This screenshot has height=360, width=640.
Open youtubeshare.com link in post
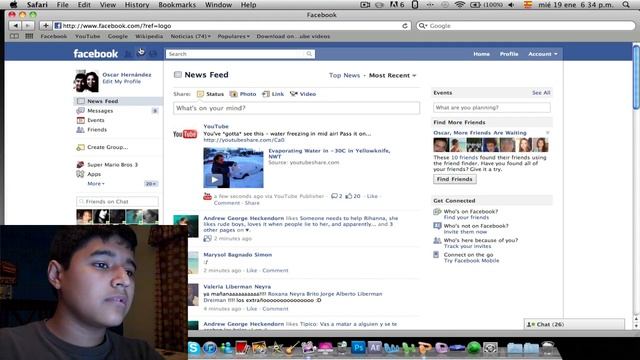coord(244,140)
